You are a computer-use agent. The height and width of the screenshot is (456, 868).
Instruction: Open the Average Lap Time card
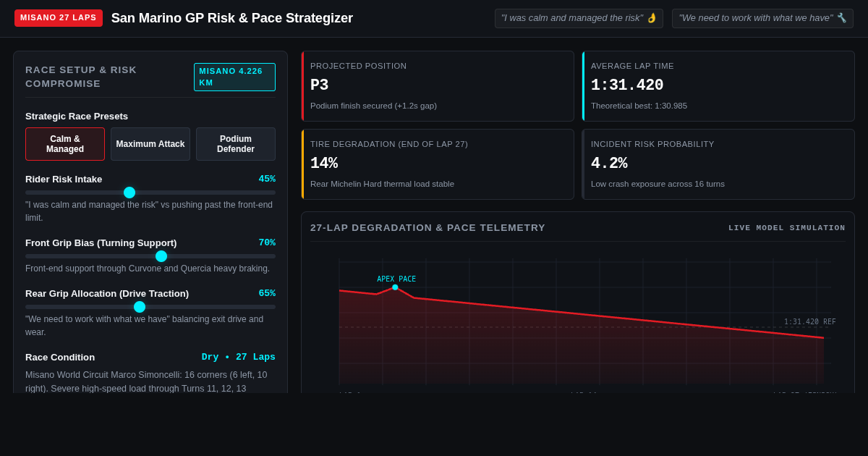coord(718,86)
